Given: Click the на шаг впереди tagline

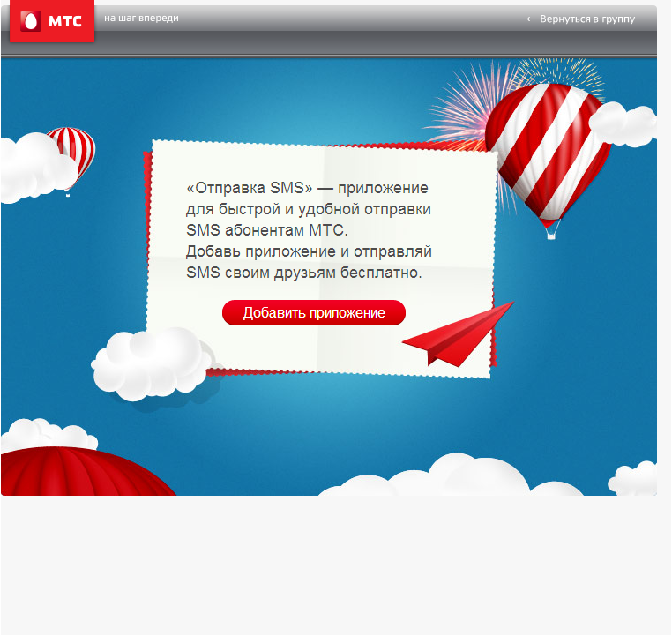Looking at the screenshot, I should click(x=141, y=18).
